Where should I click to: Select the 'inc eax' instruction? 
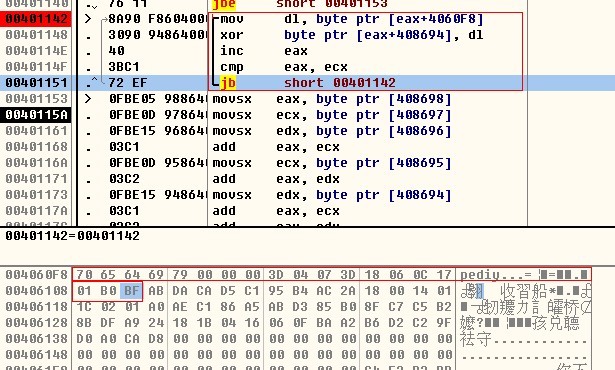click(264, 51)
